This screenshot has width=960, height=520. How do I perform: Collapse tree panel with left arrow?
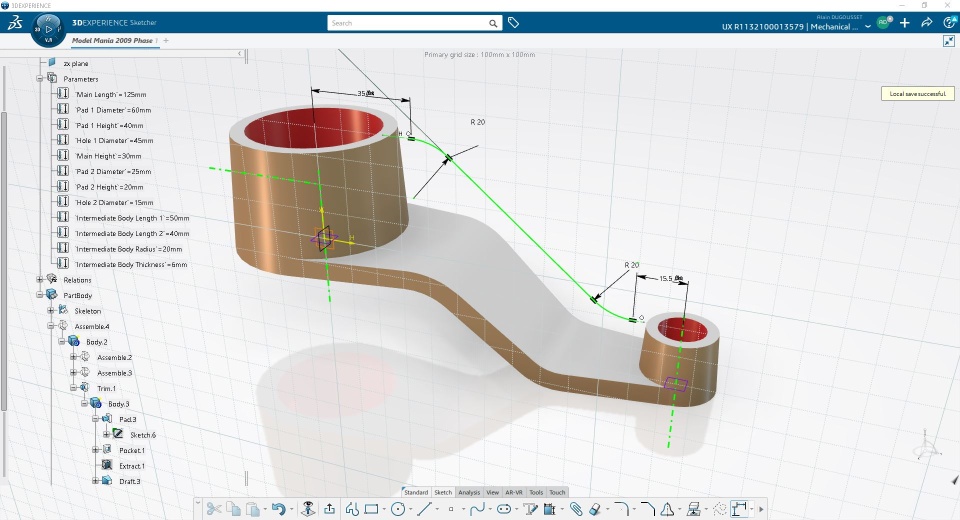(240, 54)
